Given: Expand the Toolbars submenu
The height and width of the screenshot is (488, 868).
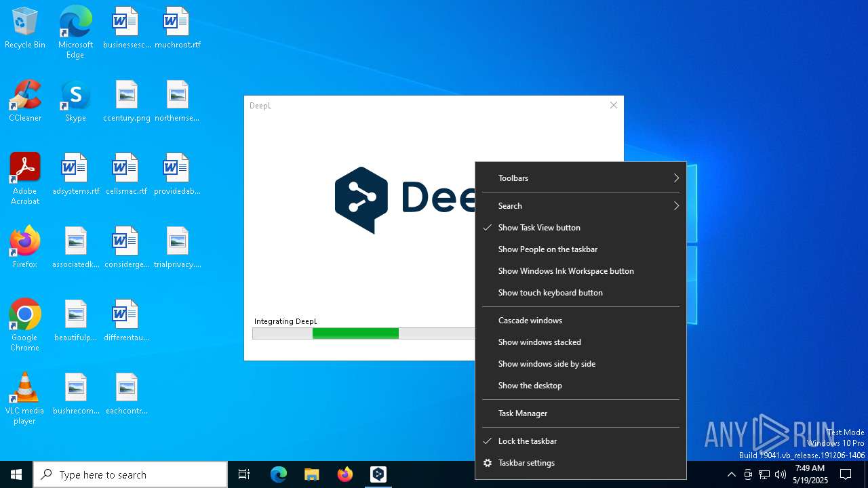Looking at the screenshot, I should [x=580, y=178].
